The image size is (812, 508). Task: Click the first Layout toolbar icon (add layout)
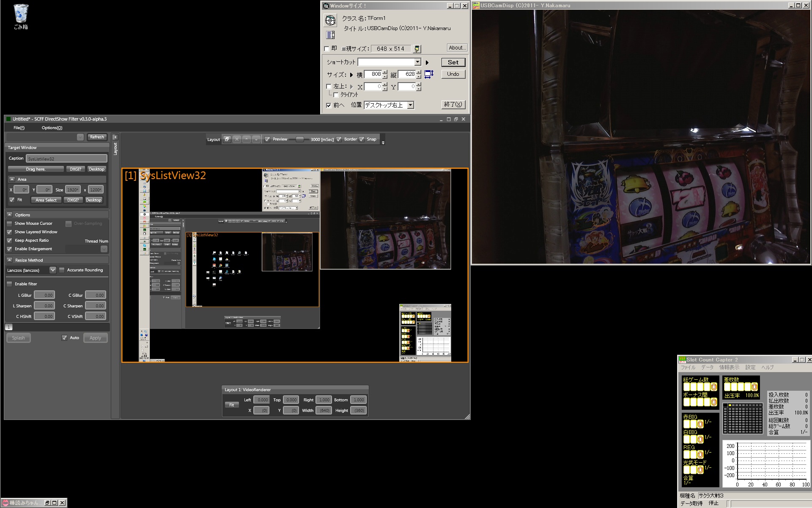coord(227,139)
